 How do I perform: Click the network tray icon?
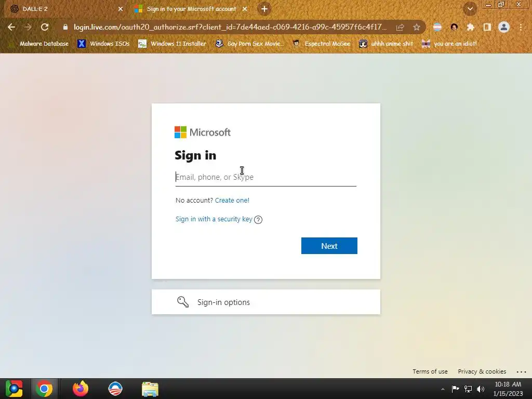point(468,389)
